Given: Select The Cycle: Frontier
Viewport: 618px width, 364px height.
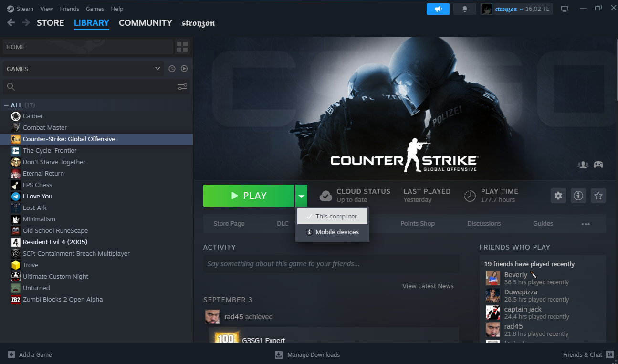Looking at the screenshot, I should coord(96,150).
